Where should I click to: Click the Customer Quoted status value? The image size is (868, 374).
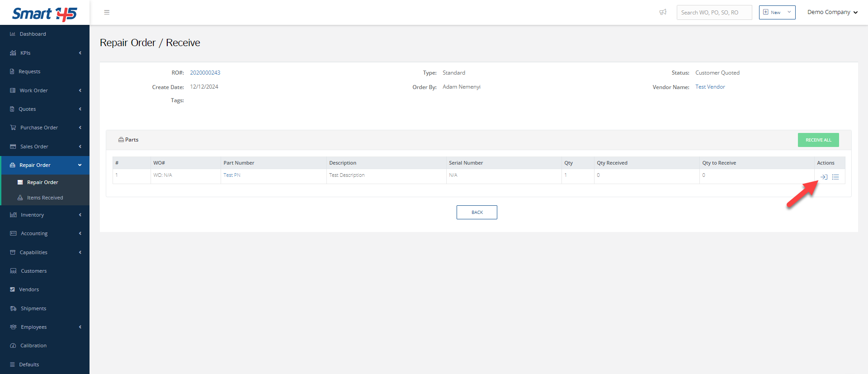coord(717,73)
